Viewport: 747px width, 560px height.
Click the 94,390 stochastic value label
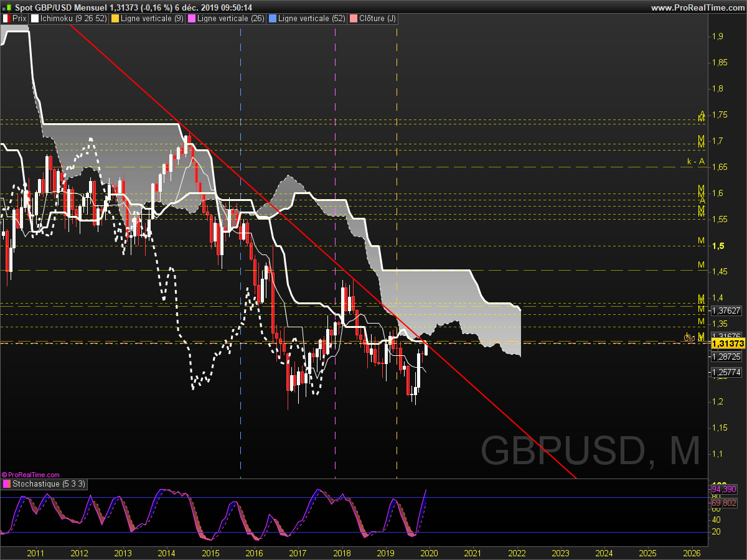(725, 489)
